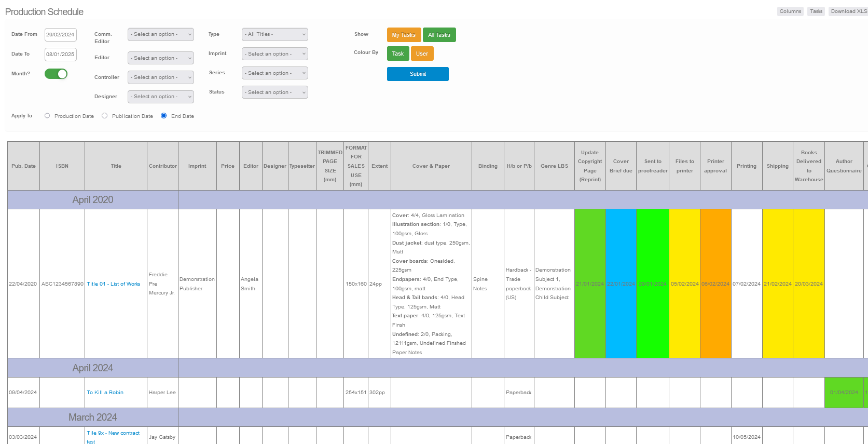Click the orange Printer approval 06/02/2024 cell
The width and height of the screenshot is (868, 444).
point(715,284)
